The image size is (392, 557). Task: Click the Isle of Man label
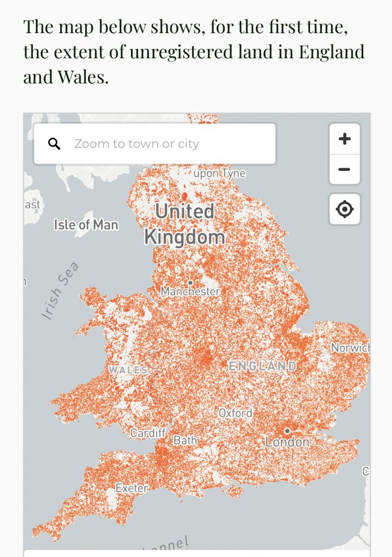pyautogui.click(x=86, y=225)
